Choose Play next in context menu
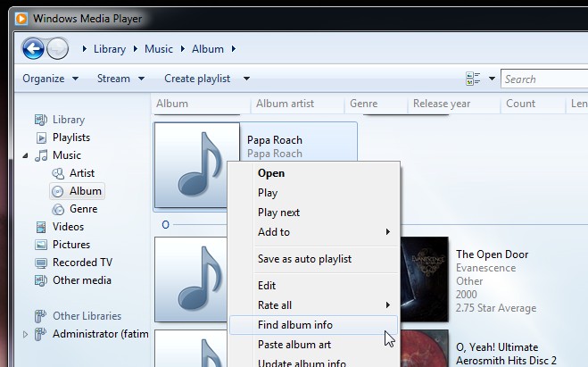This screenshot has height=367, width=588. click(313, 213)
